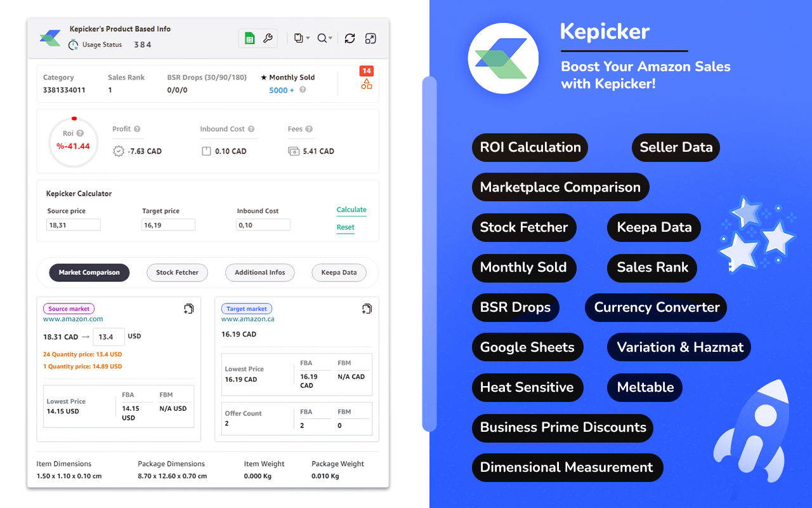Click the vertical scrollbar beside the panel

429,254
